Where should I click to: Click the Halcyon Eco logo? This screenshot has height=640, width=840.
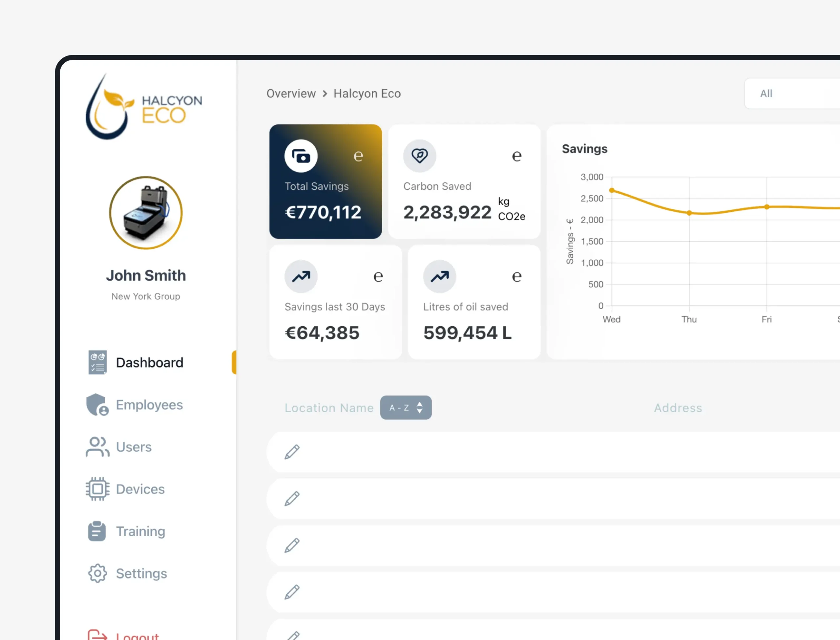point(143,107)
